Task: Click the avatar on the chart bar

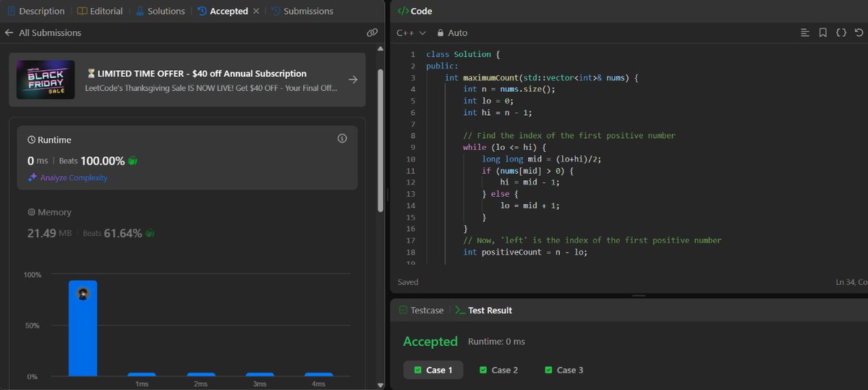Action: tap(82, 294)
